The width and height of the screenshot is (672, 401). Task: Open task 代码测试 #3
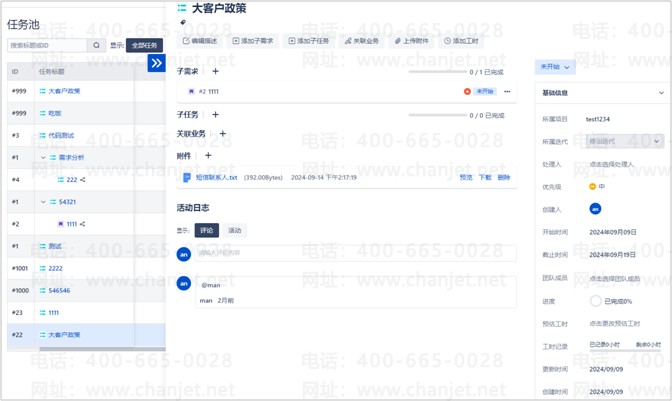[x=61, y=135]
